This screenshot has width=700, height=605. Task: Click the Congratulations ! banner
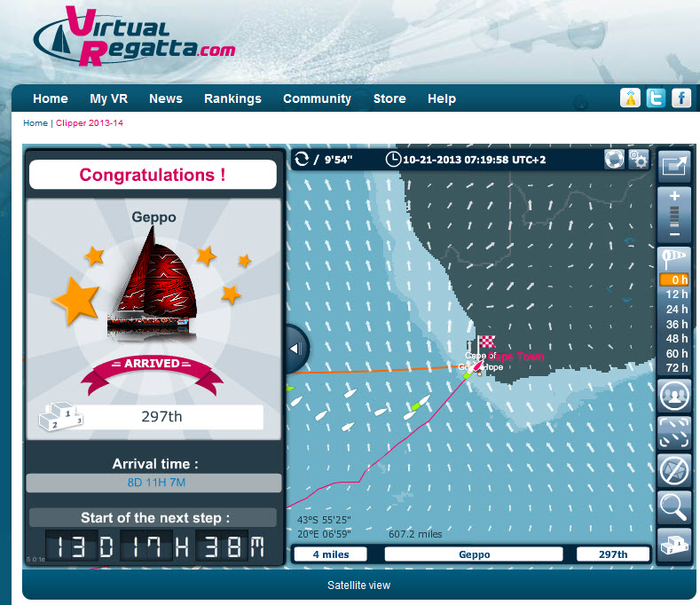[153, 175]
